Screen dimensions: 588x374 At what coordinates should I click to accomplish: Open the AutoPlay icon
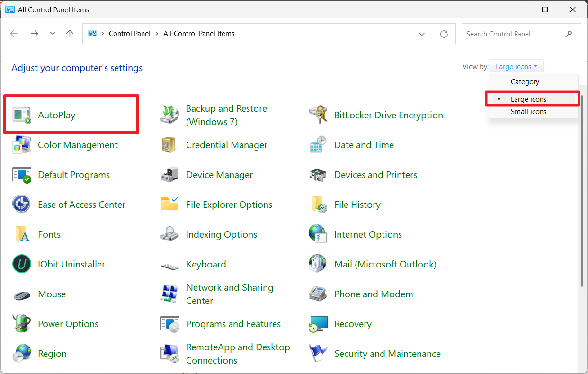click(21, 116)
